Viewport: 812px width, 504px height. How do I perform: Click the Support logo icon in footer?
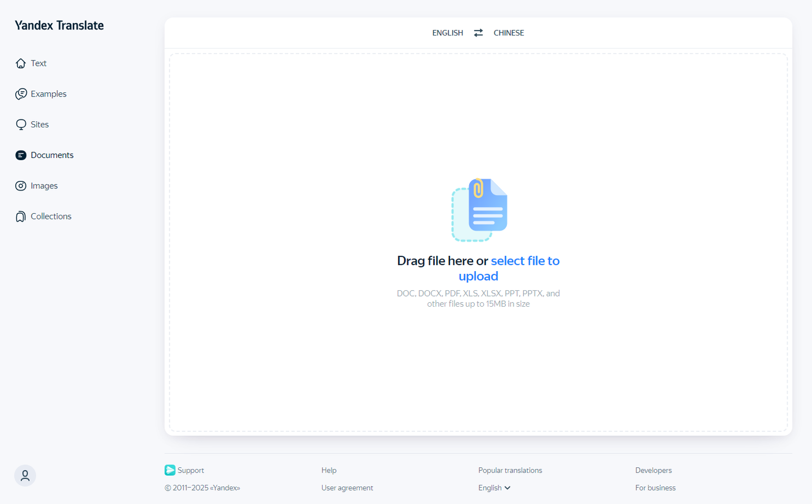170,470
